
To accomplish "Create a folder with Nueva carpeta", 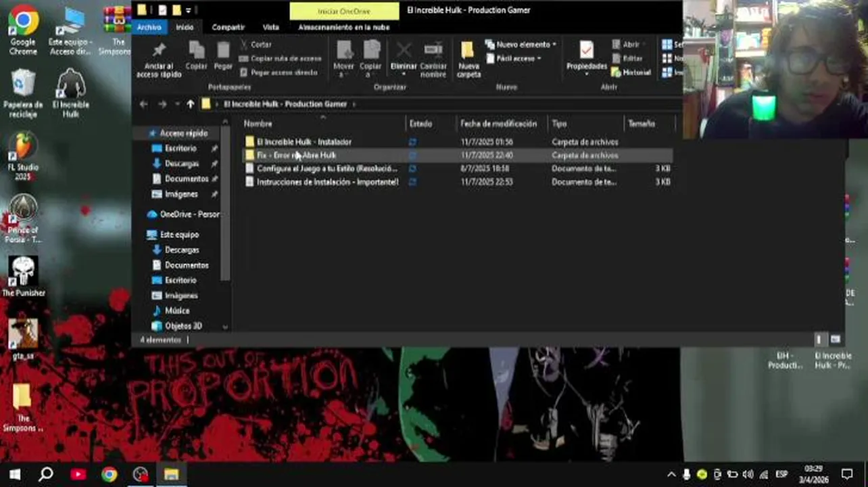I will point(468,60).
